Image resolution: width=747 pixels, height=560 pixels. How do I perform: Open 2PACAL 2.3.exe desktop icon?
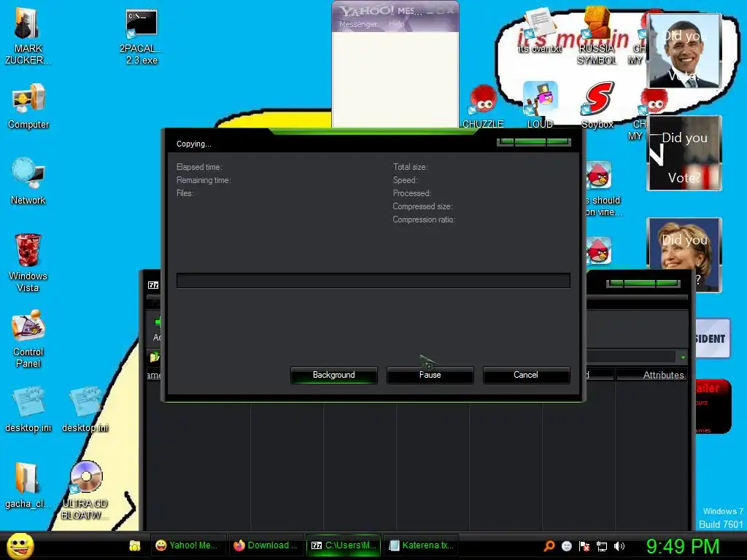142,36
